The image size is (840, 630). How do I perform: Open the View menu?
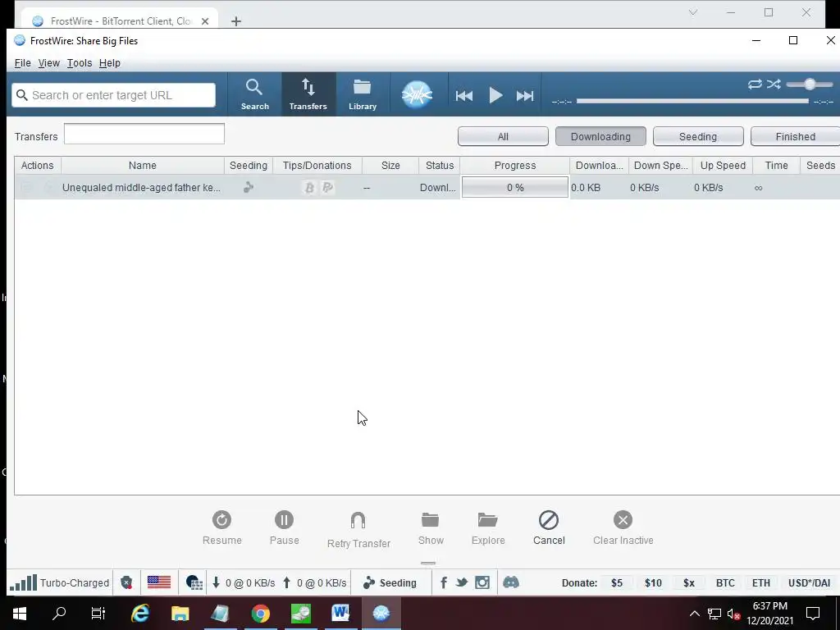pos(48,62)
